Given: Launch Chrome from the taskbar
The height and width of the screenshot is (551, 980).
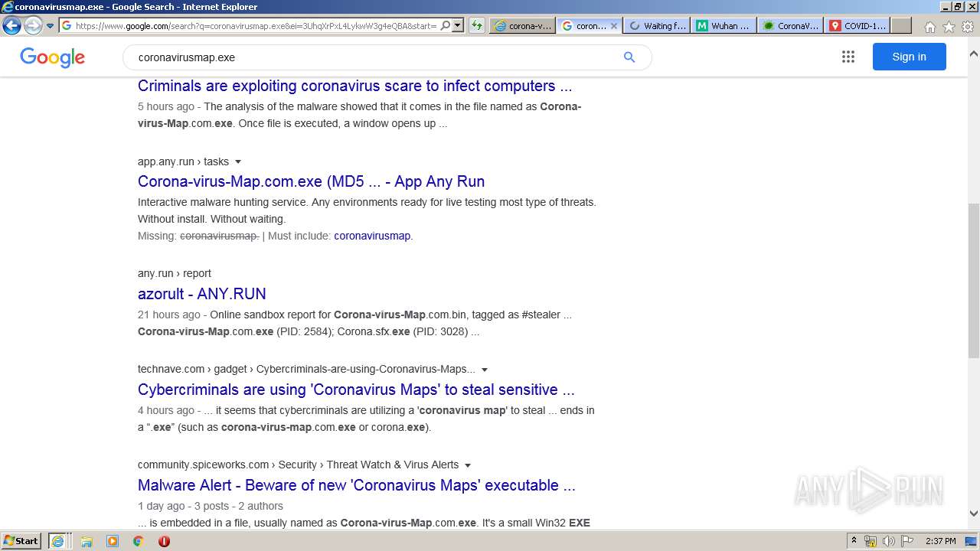Looking at the screenshot, I should (138, 541).
